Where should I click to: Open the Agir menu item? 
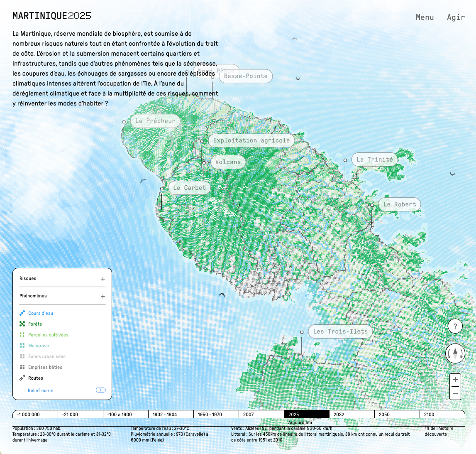pyautogui.click(x=456, y=17)
